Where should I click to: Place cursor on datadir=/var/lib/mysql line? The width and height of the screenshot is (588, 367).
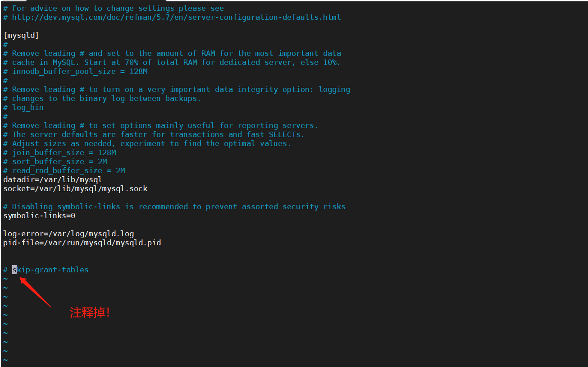[x=53, y=179]
